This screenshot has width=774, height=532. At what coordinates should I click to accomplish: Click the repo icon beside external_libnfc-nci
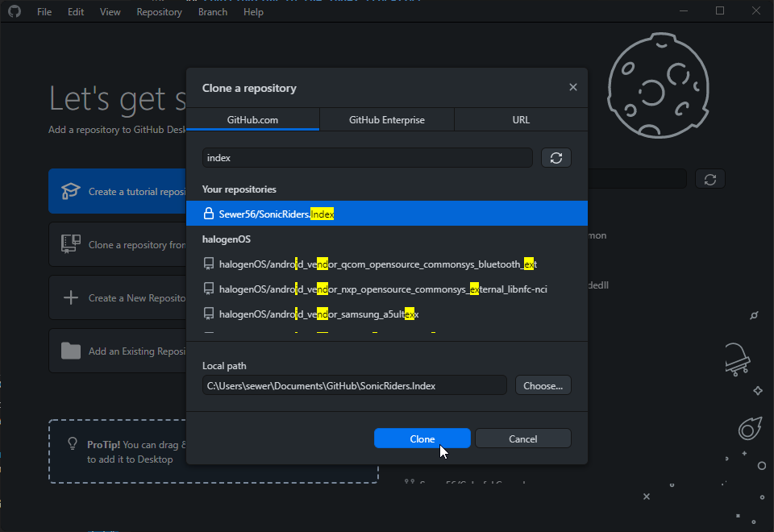pyautogui.click(x=209, y=289)
